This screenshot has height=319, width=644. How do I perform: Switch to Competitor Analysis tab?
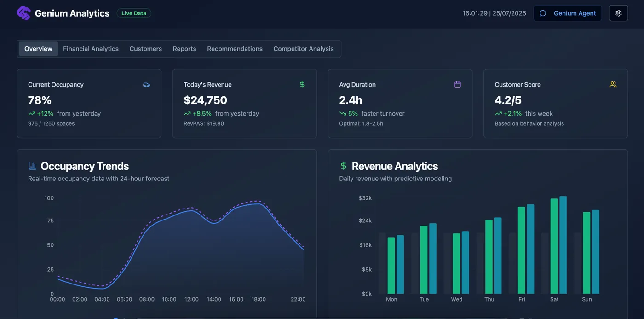(x=304, y=49)
